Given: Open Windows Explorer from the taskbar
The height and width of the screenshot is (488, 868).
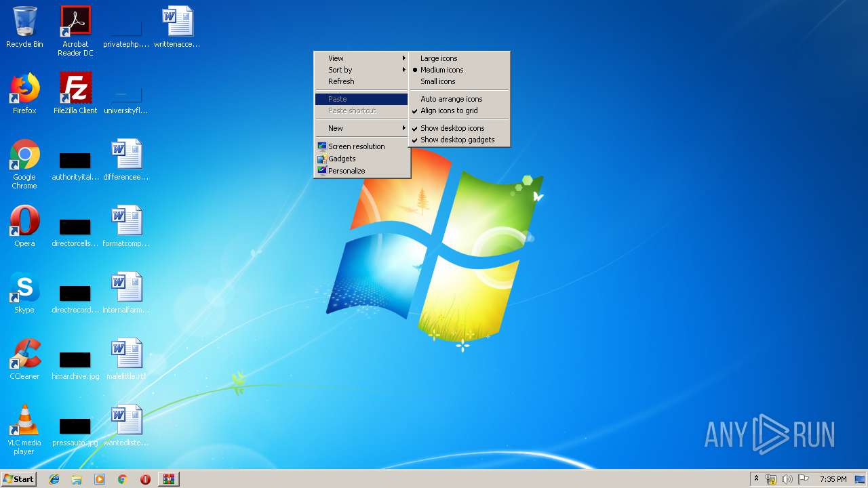Looking at the screenshot, I should click(77, 479).
